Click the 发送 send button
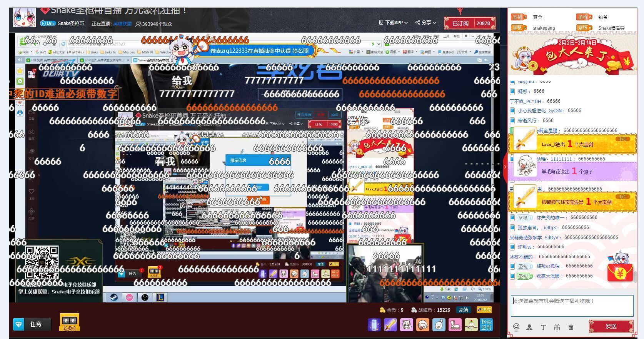Viewport: 644px width, 339px height. [611, 326]
